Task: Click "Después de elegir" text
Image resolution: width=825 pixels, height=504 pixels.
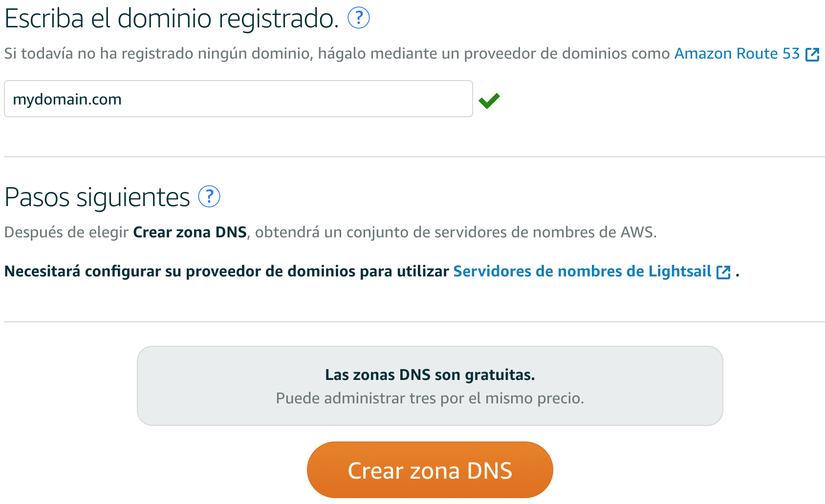Action: pos(66,232)
